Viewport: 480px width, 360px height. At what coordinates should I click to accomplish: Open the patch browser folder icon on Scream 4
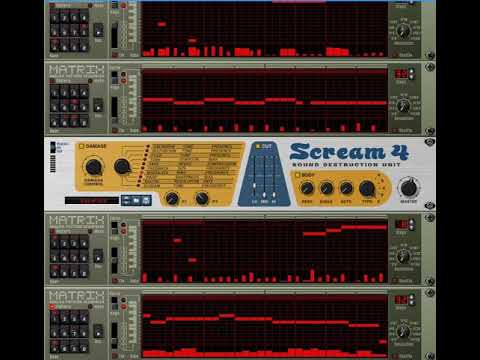click(136, 200)
